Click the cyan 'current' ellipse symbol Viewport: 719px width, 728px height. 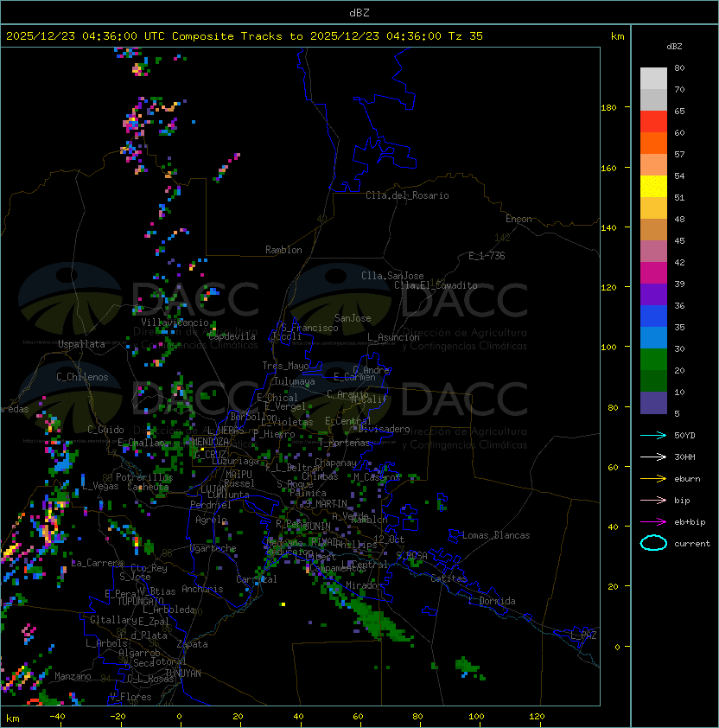pyautogui.click(x=653, y=543)
